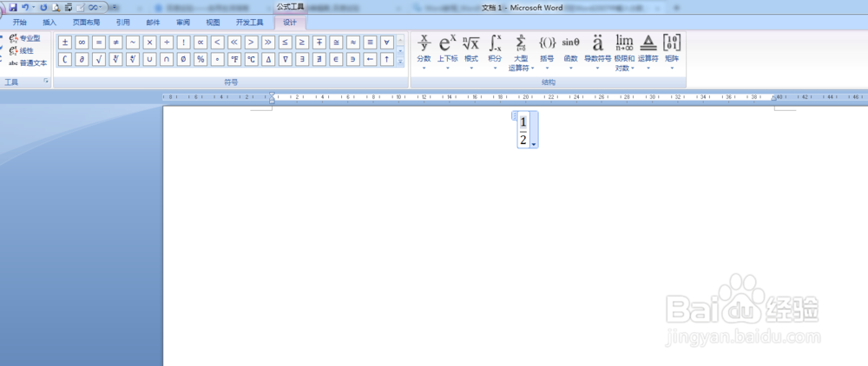Switch to the 开始 (Home) tab

(x=19, y=23)
